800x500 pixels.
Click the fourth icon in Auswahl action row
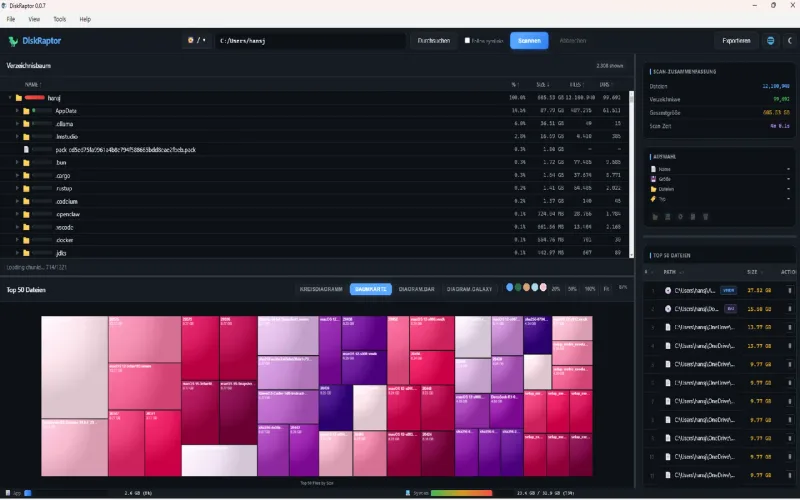(693, 217)
